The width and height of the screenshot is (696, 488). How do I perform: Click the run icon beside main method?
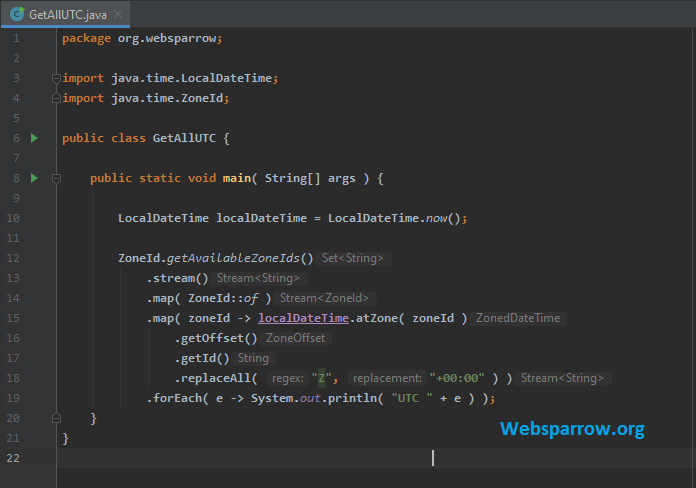click(x=34, y=178)
